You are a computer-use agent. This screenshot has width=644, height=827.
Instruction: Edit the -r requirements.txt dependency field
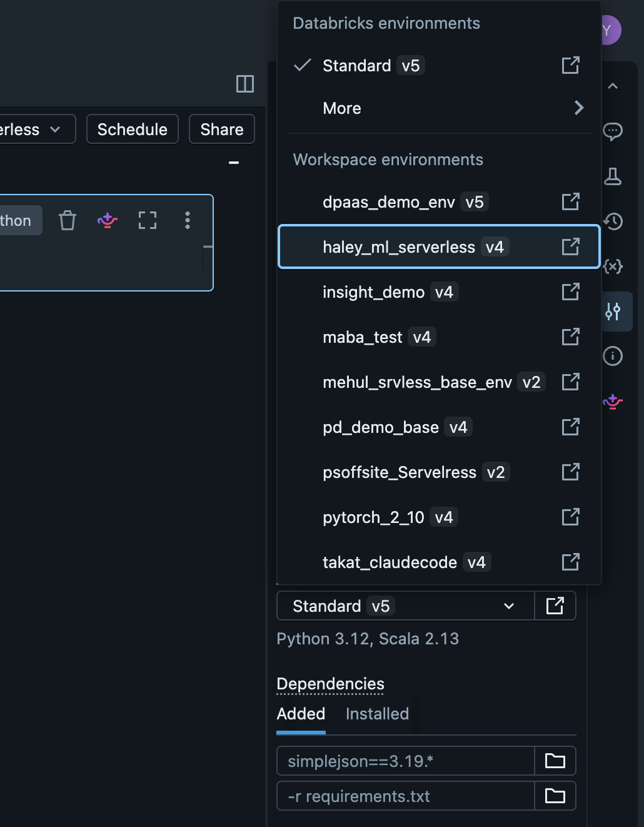pos(405,796)
